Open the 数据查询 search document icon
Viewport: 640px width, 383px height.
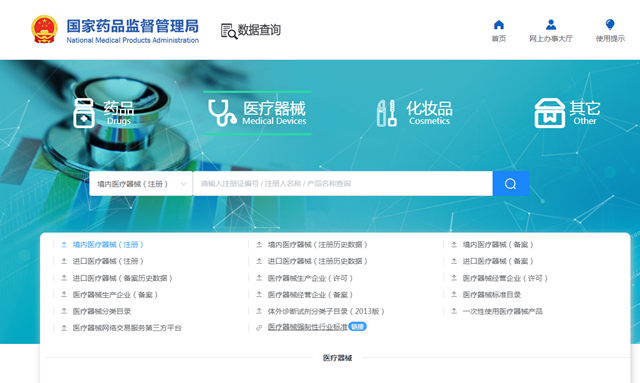[x=229, y=31]
